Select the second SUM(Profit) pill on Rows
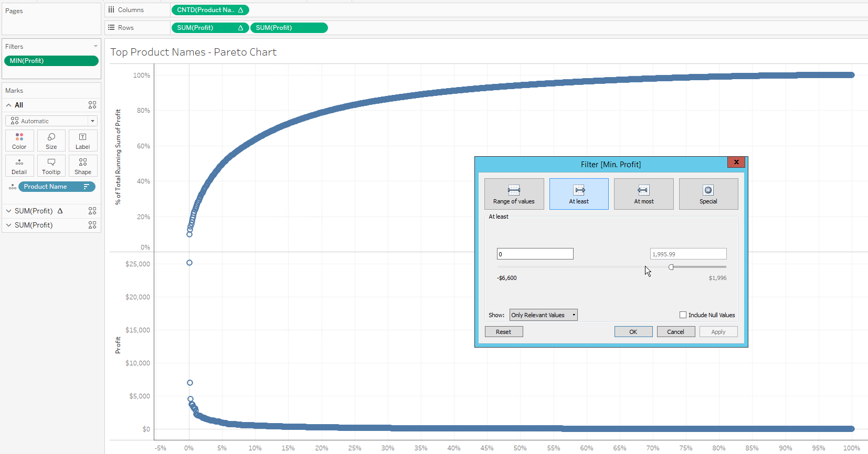The width and height of the screenshot is (868, 454). pos(289,28)
